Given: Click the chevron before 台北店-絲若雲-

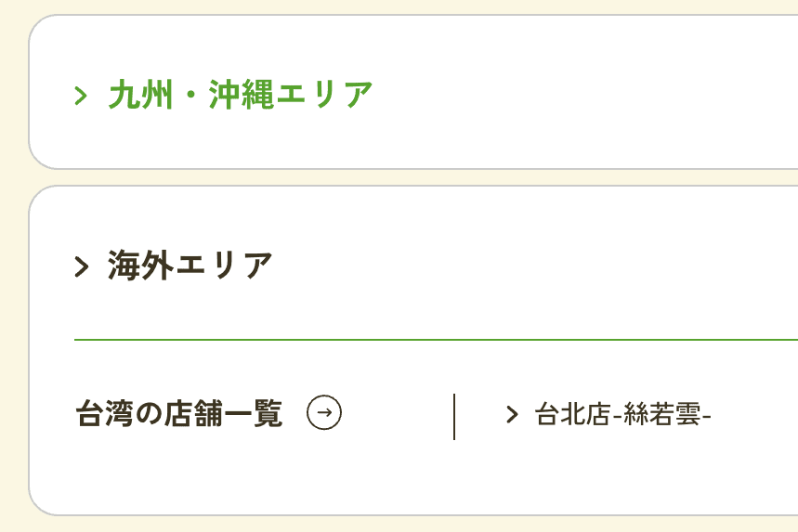Looking at the screenshot, I should (512, 414).
